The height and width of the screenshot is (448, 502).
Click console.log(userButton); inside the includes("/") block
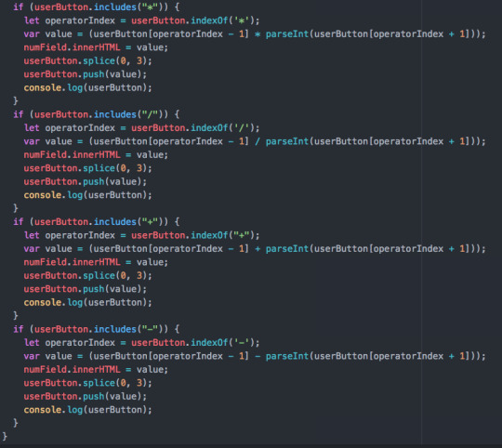click(x=87, y=195)
